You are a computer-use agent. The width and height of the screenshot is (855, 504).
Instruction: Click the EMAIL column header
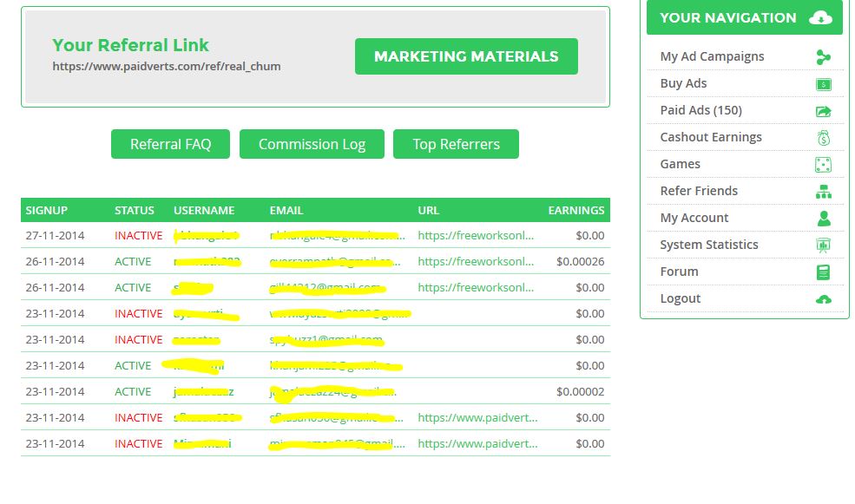pyautogui.click(x=286, y=210)
